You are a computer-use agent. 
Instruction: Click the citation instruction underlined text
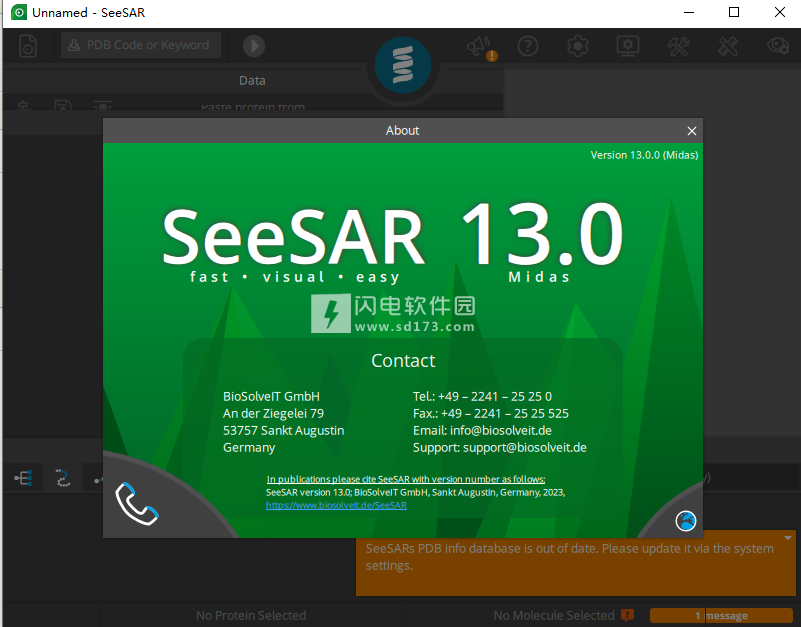[x=406, y=479]
